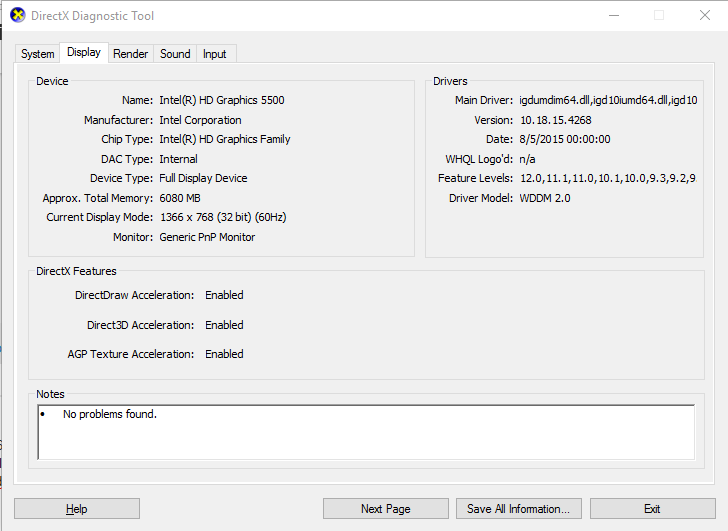
Task: Switch to the System tab
Action: click(37, 54)
